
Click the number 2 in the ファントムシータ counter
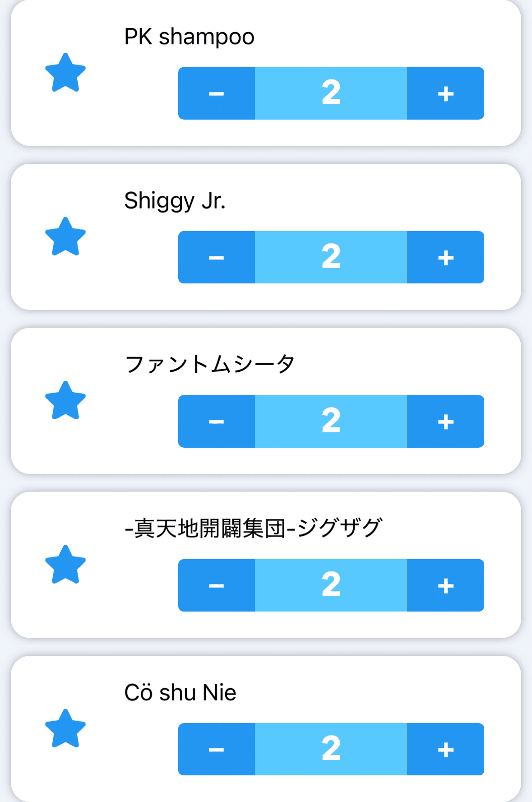(331, 422)
